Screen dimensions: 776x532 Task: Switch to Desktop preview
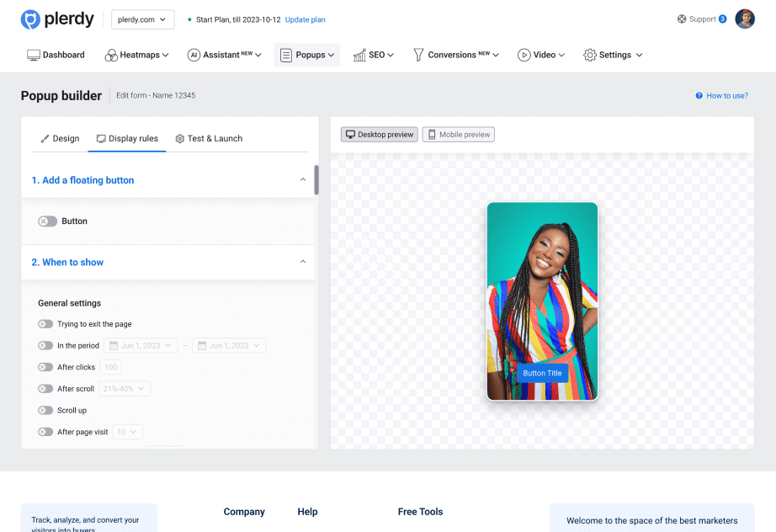[380, 135]
